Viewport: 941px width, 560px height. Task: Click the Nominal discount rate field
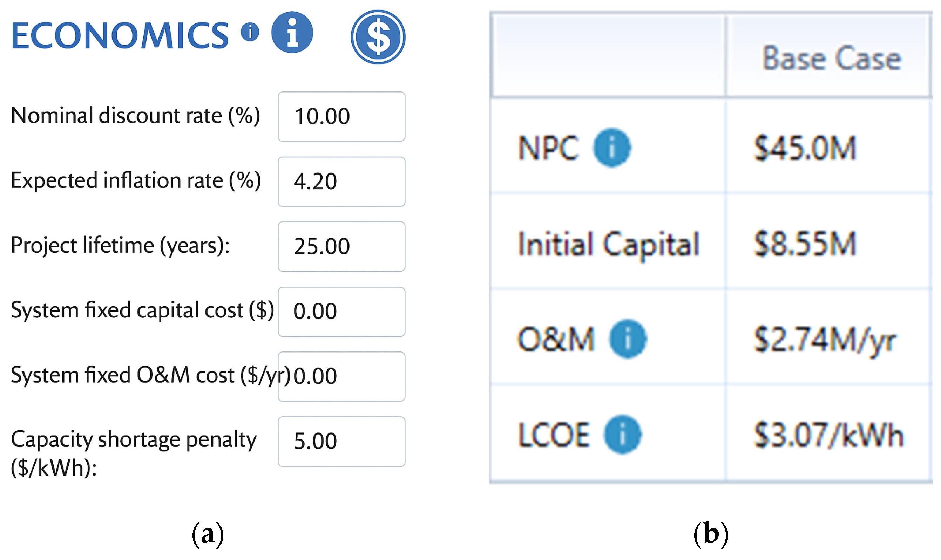click(x=341, y=117)
